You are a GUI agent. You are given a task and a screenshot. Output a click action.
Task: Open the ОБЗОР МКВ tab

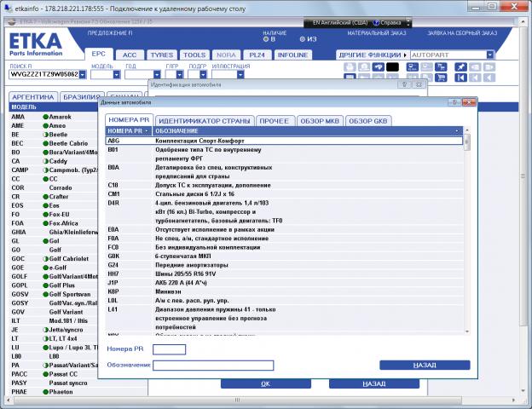(320, 121)
